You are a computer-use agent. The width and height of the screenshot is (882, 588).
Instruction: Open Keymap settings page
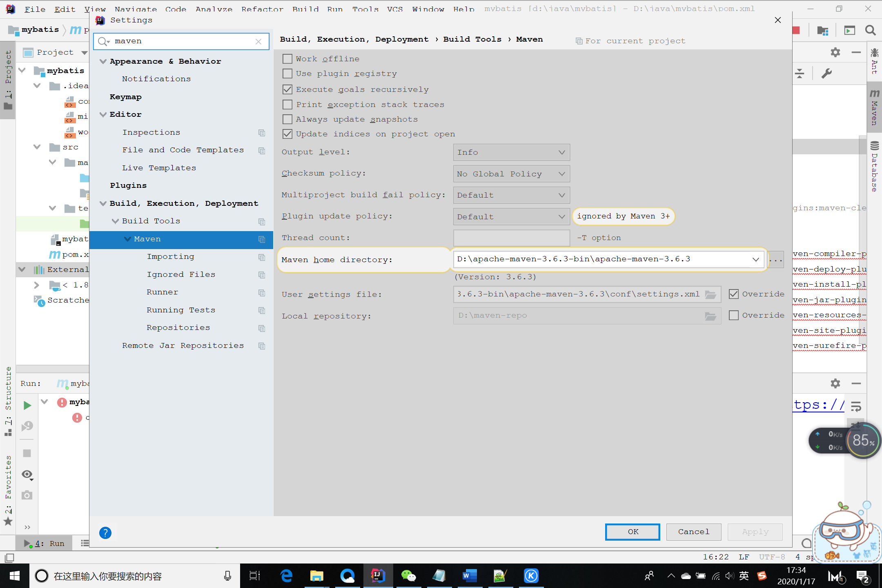coord(126,97)
